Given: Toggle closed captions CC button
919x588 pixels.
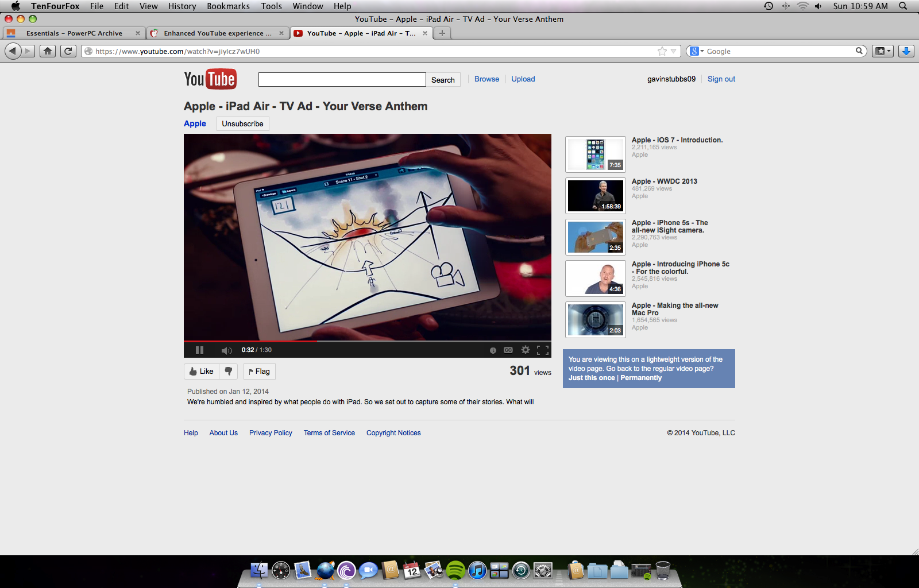Looking at the screenshot, I should [x=508, y=350].
